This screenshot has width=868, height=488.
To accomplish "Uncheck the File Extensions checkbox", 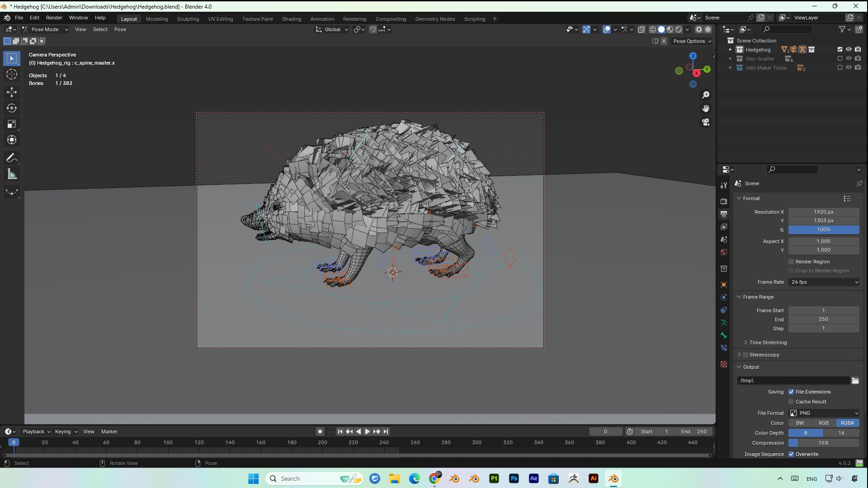I will coord(791,392).
